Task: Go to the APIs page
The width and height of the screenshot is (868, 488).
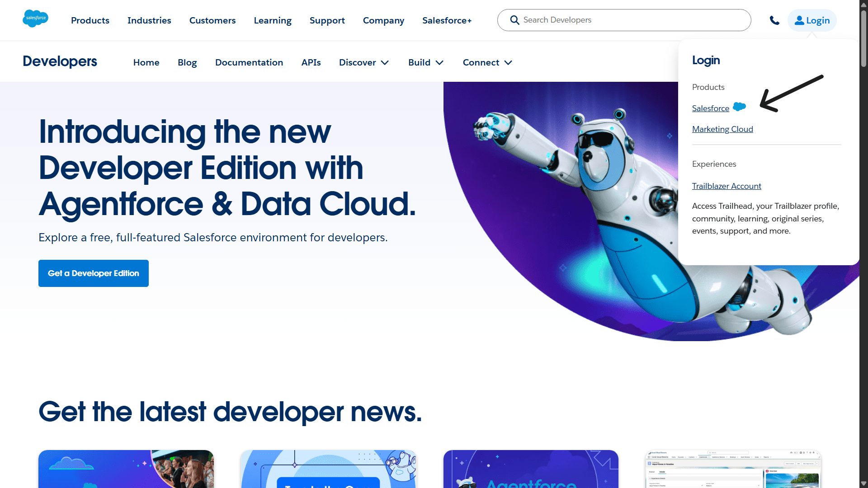Action: pyautogui.click(x=311, y=62)
